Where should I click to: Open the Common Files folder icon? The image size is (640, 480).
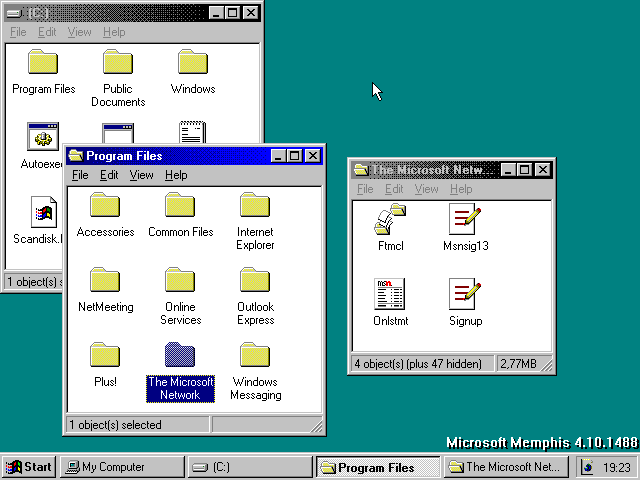coord(180,205)
